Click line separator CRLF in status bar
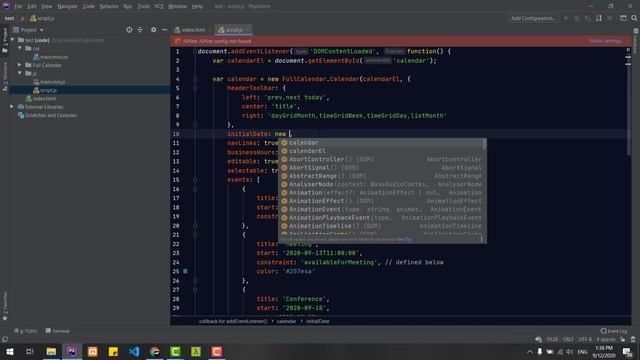Image resolution: width=640 pixels, height=360 pixels. tap(568, 339)
